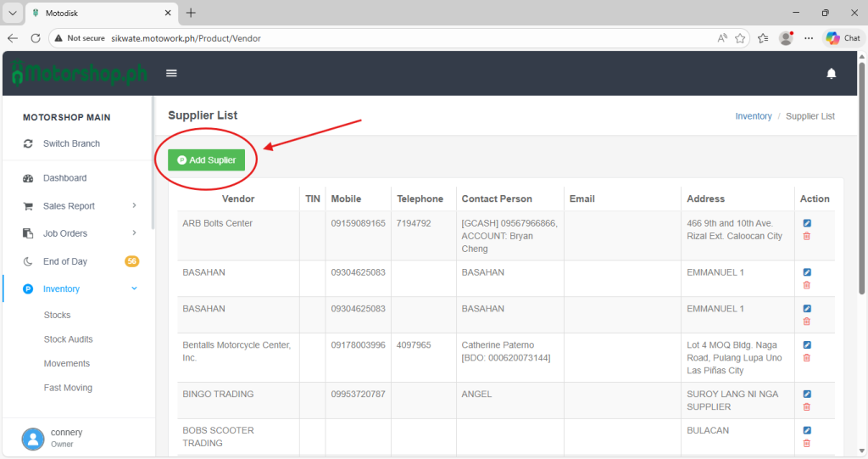Viewport: 868px width, 459px height.
Task: Edit the BINGO TRADING supplier row
Action: click(807, 394)
